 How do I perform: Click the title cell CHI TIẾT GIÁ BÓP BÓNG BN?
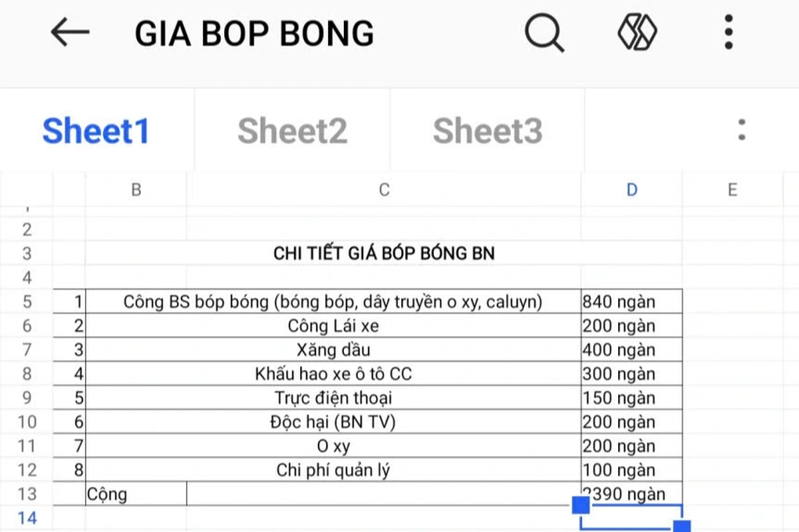click(384, 253)
